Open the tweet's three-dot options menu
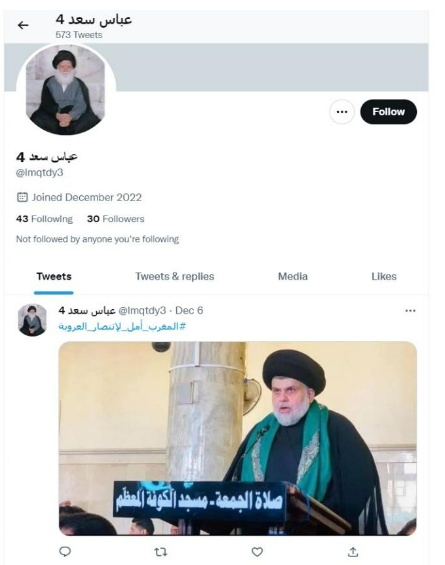This screenshot has height=565, width=445. [410, 311]
